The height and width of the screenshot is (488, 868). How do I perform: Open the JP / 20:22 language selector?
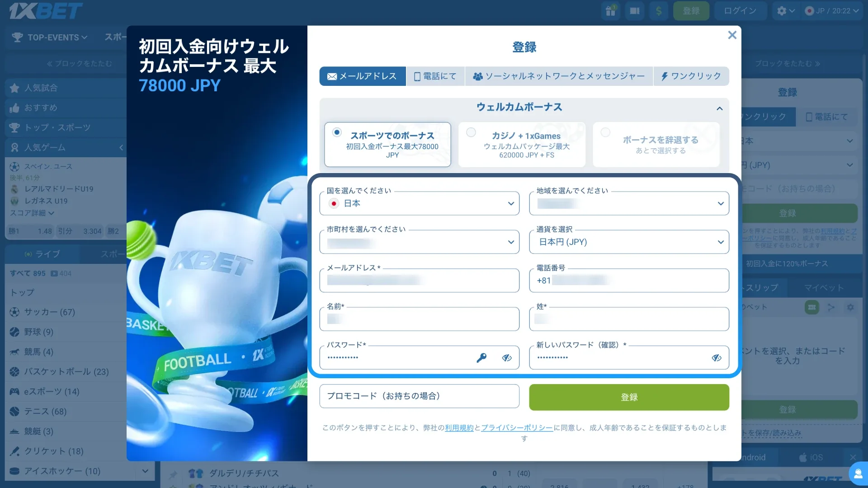[x=832, y=11]
